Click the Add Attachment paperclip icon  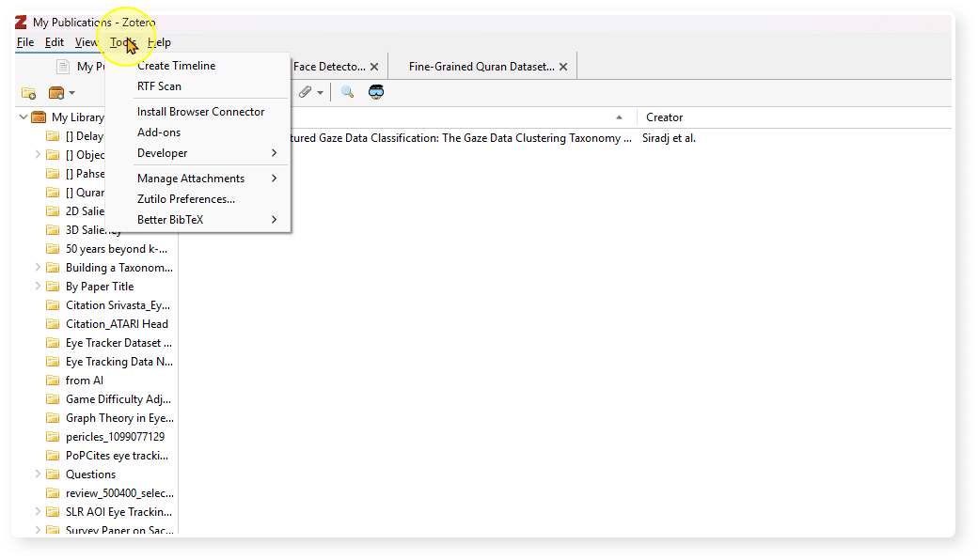click(x=305, y=92)
